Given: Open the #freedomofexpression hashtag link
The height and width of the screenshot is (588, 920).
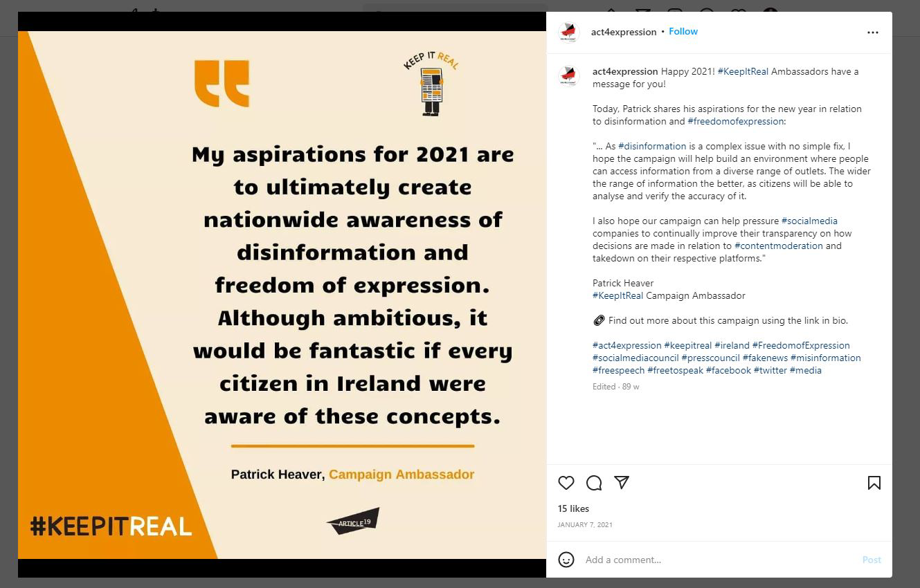Looking at the screenshot, I should coord(735,121).
